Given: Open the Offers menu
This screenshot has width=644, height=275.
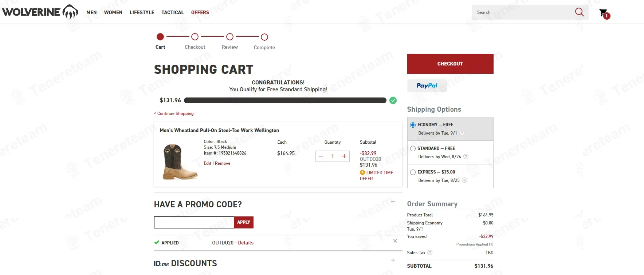Looking at the screenshot, I should coord(200,12).
